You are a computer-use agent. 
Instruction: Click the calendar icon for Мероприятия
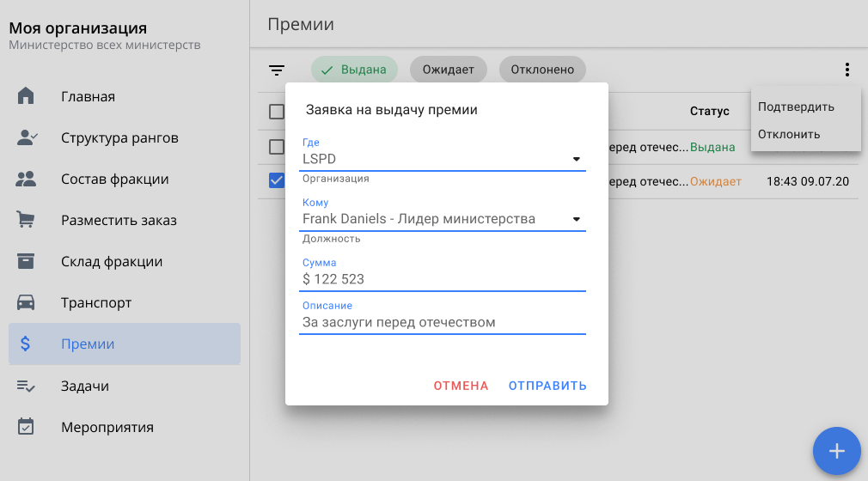(x=27, y=427)
